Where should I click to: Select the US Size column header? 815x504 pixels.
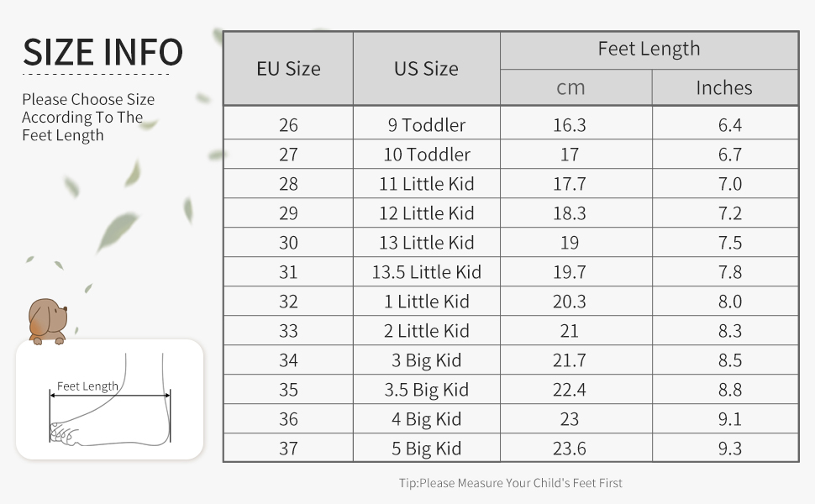pyautogui.click(x=426, y=69)
